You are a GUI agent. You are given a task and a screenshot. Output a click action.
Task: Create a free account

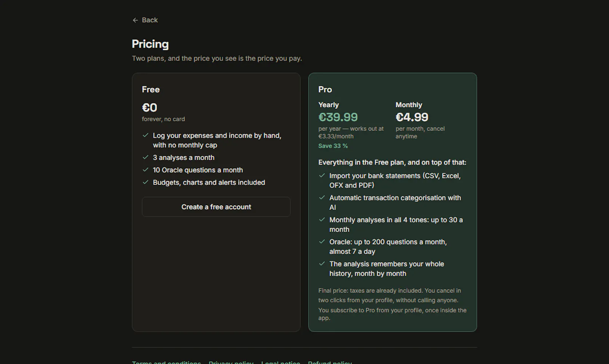pyautogui.click(x=216, y=207)
